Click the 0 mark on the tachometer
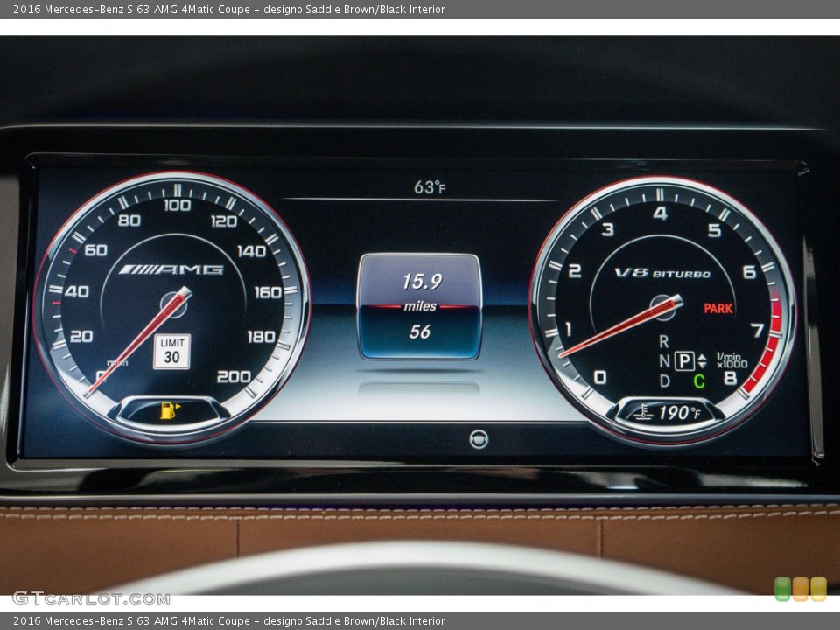 point(600,378)
